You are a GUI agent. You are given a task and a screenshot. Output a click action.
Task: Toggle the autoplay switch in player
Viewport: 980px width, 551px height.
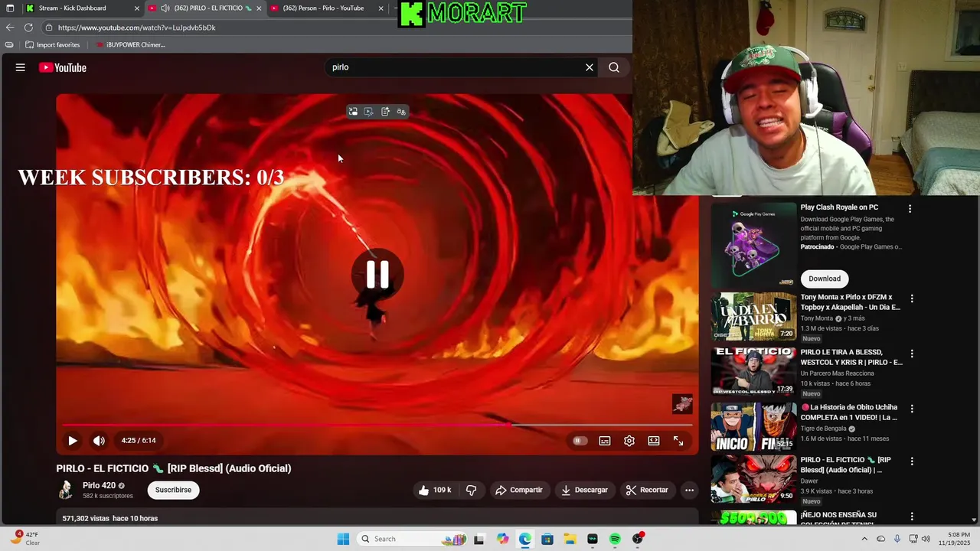[580, 441]
